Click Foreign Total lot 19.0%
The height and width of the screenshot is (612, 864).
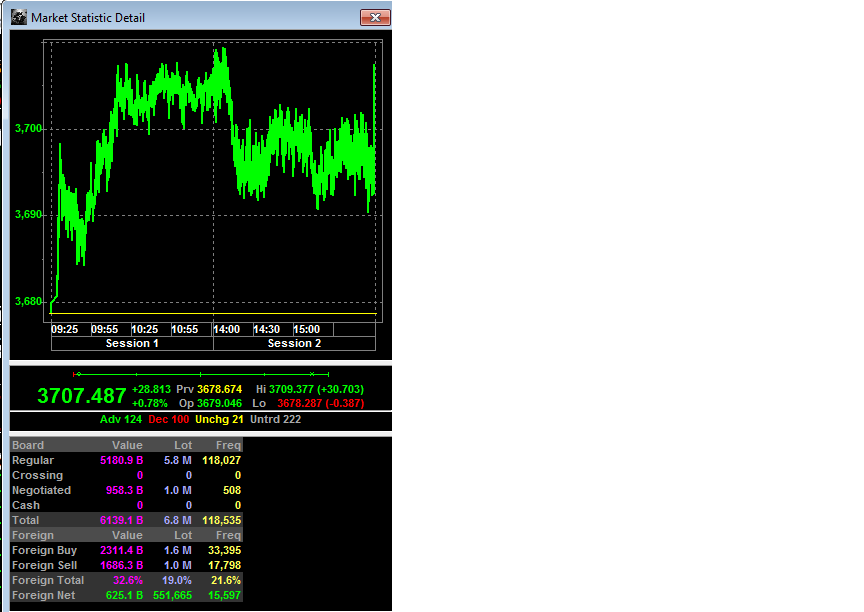pos(177,580)
